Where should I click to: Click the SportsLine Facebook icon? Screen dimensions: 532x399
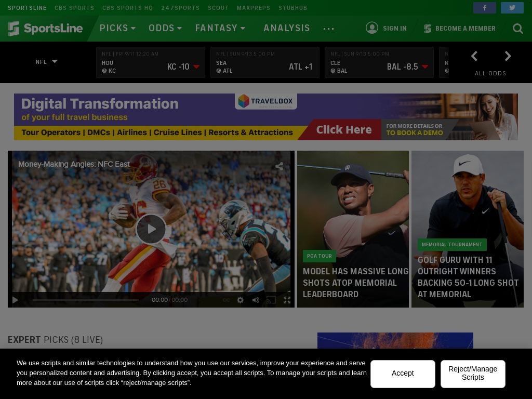[484, 8]
